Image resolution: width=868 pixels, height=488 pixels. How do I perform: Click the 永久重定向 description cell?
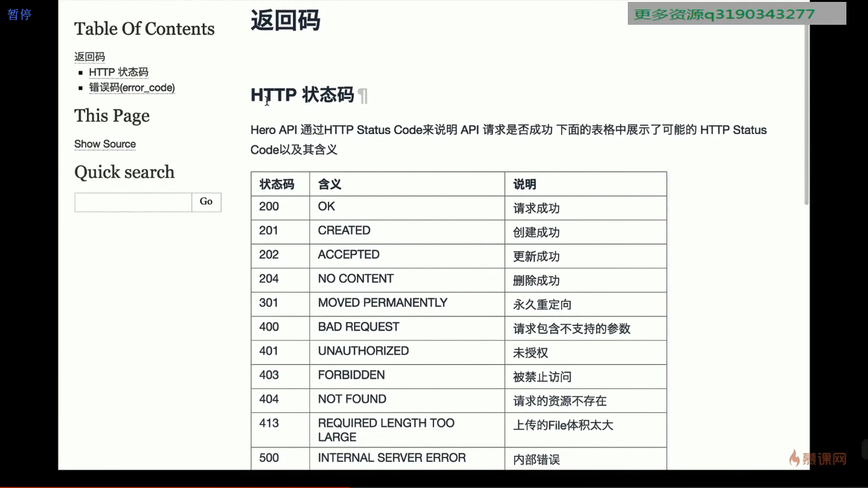[x=586, y=304]
